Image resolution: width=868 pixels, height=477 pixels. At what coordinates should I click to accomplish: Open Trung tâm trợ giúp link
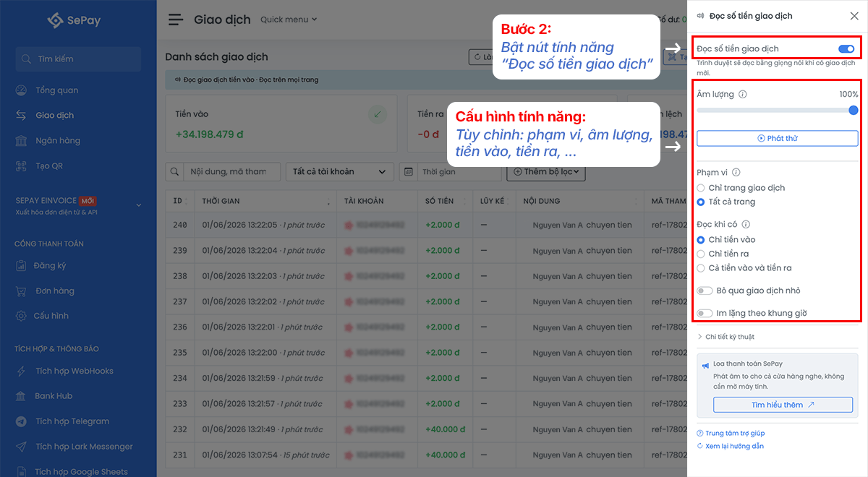click(731, 433)
